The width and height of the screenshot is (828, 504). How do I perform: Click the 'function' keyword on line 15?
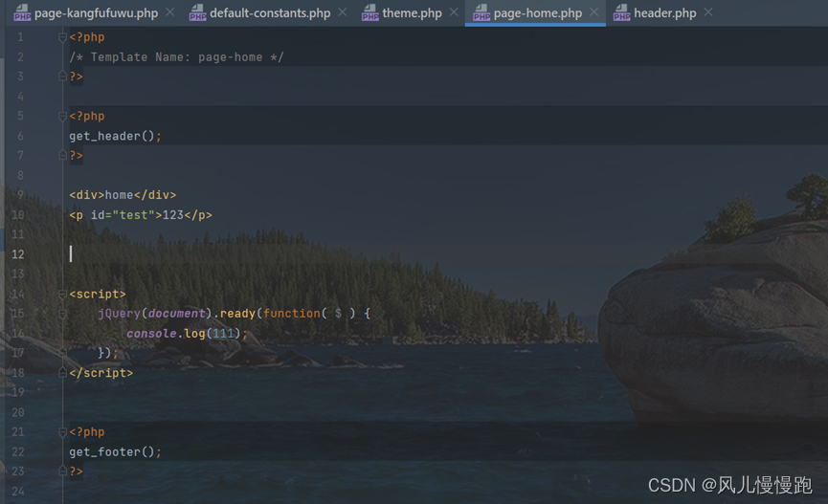[x=292, y=314]
